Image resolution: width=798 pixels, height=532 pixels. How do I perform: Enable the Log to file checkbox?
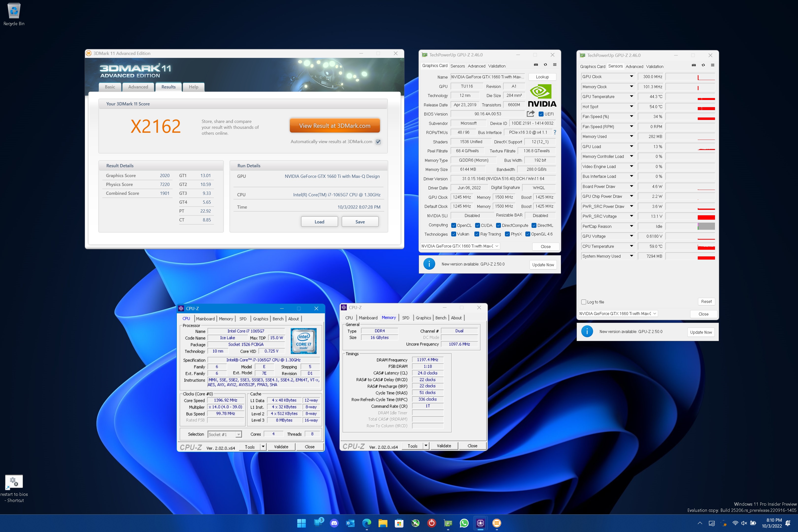pyautogui.click(x=583, y=302)
